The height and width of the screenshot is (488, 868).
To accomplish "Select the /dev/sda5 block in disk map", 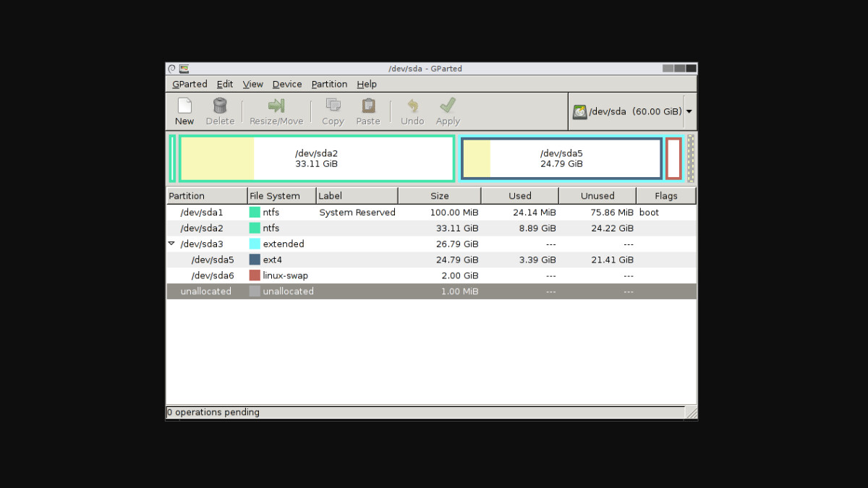I will pos(561,158).
